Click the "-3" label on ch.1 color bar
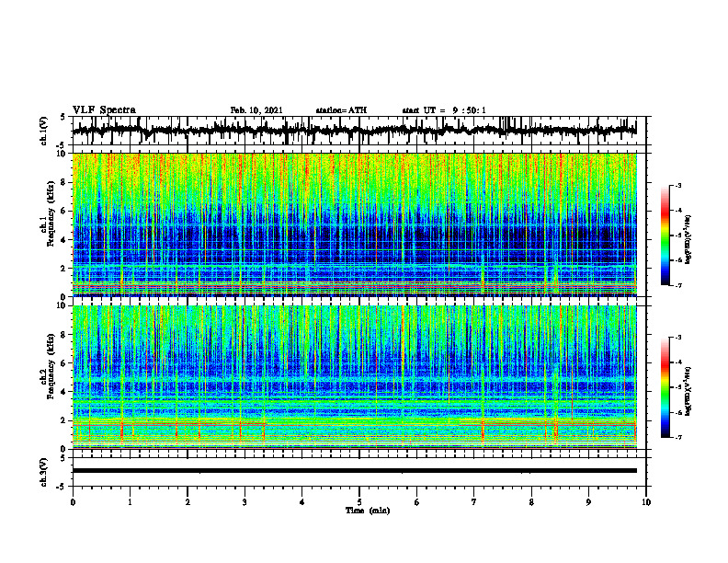The height and width of the screenshot is (563, 728). pyautogui.click(x=678, y=185)
